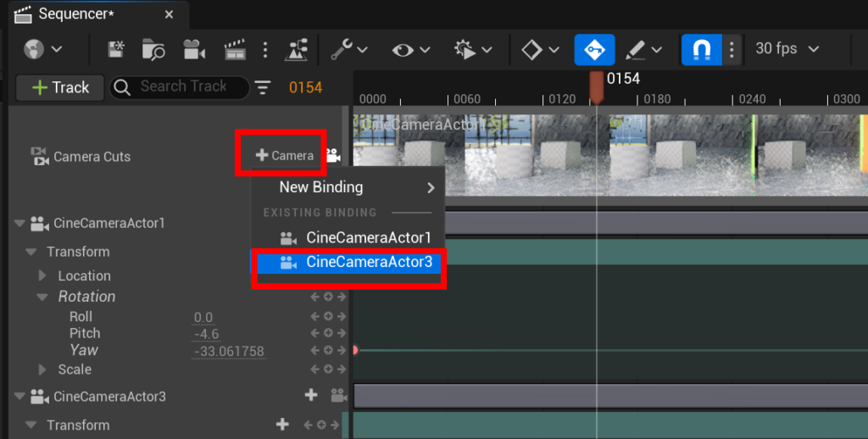Go to previous key on Rotation row
The image size is (868, 439).
[x=315, y=297]
